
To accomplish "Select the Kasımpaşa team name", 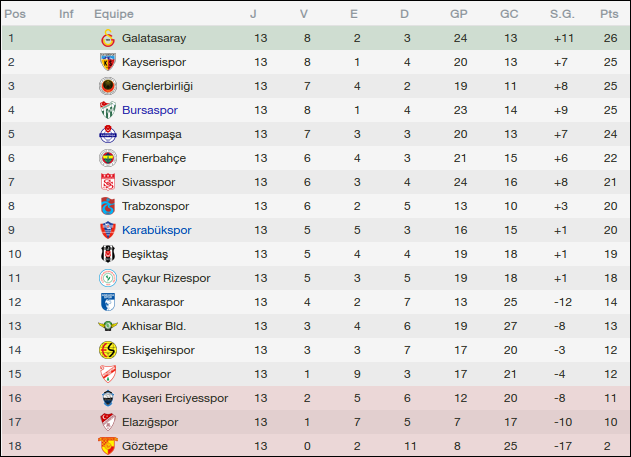I will 153,134.
